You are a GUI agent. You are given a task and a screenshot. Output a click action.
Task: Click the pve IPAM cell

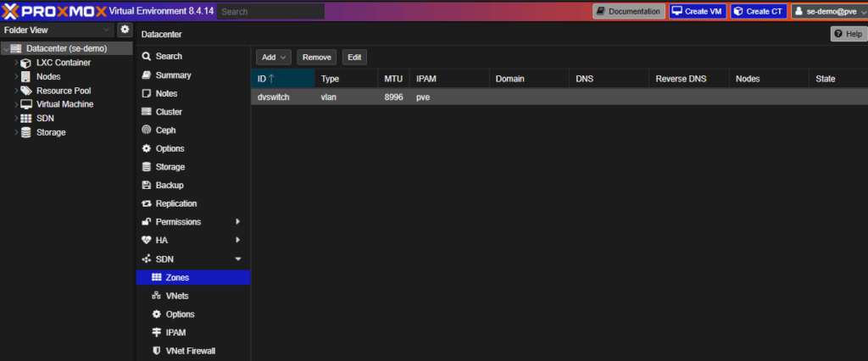pyautogui.click(x=449, y=97)
